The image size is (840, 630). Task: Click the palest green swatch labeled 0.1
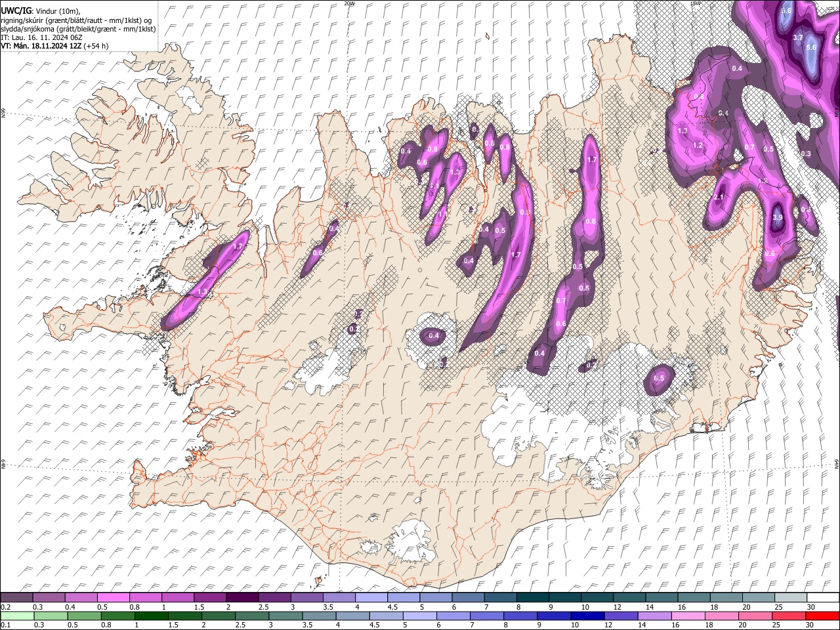(x=17, y=616)
